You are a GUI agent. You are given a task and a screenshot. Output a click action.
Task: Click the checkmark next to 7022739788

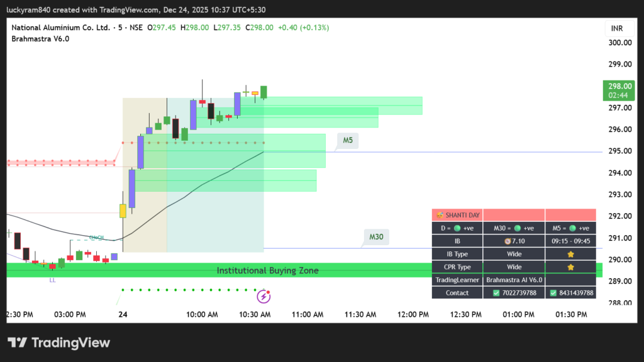pyautogui.click(x=496, y=293)
